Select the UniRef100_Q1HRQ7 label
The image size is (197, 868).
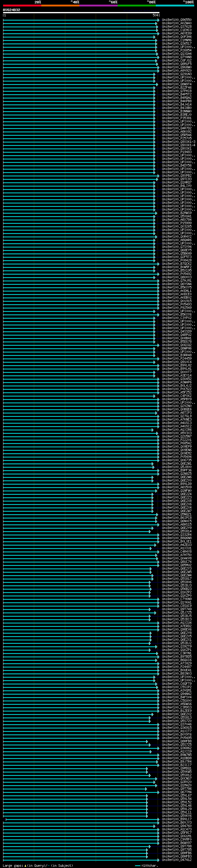[177, 182]
